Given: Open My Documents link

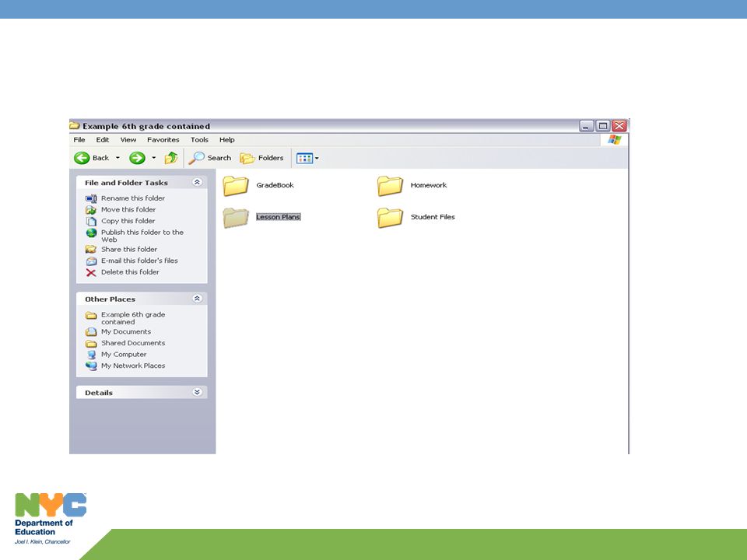Looking at the screenshot, I should (x=126, y=331).
